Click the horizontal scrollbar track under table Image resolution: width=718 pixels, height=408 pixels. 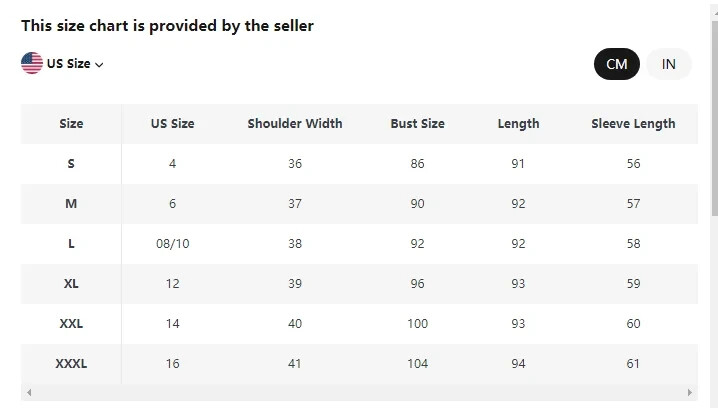(x=359, y=392)
